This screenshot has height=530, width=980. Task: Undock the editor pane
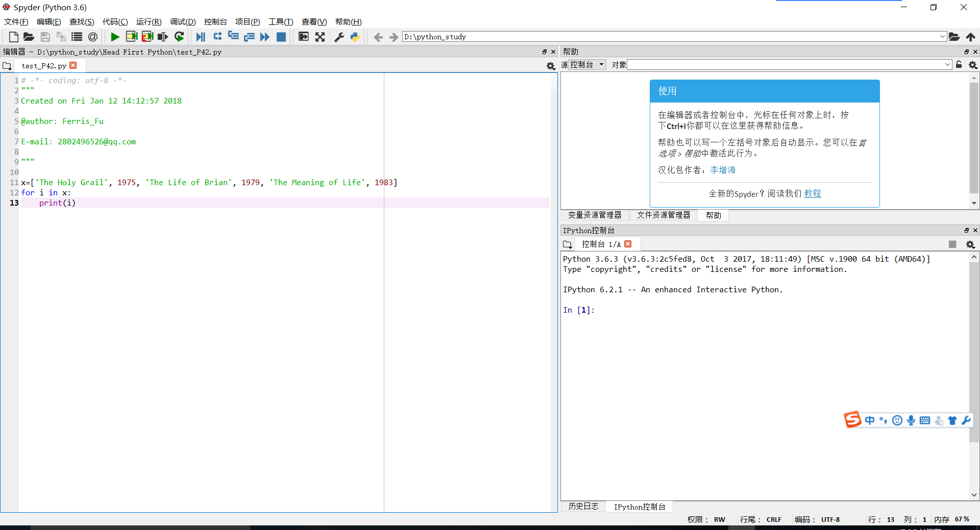544,52
